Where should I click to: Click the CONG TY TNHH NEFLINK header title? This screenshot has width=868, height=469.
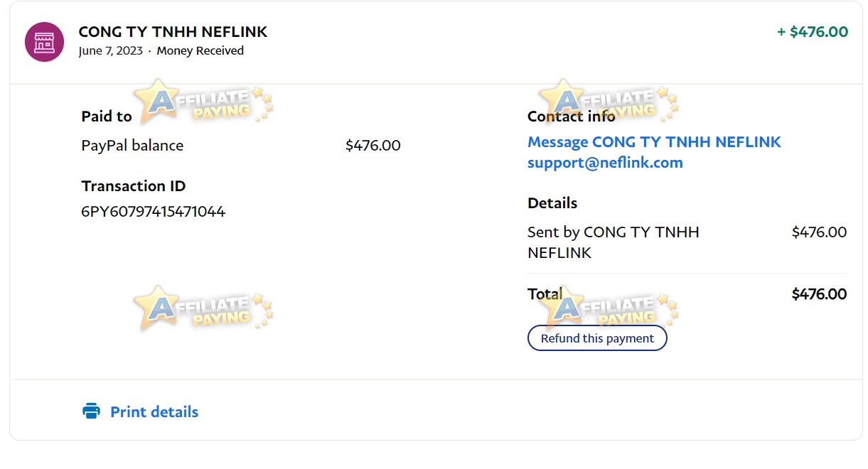click(173, 32)
